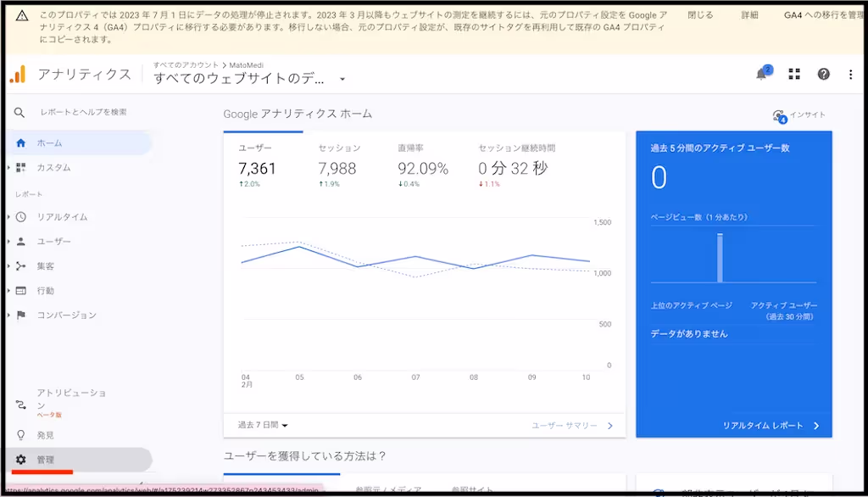Open the help question mark icon
Screen dimensions: 868x497
click(824, 75)
